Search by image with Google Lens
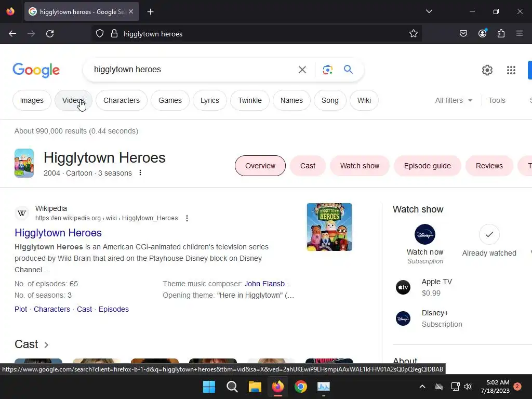Image resolution: width=532 pixels, height=399 pixels. [x=327, y=70]
